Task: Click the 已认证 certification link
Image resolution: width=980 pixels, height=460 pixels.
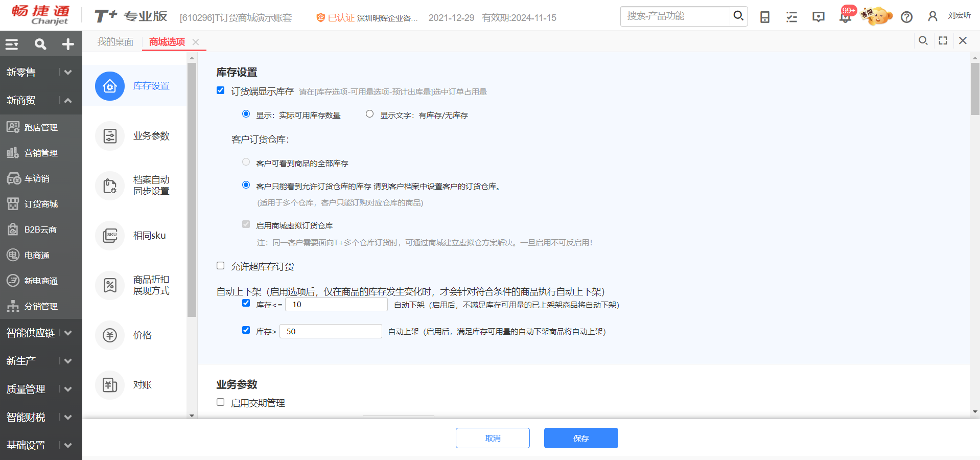Action: (336, 18)
